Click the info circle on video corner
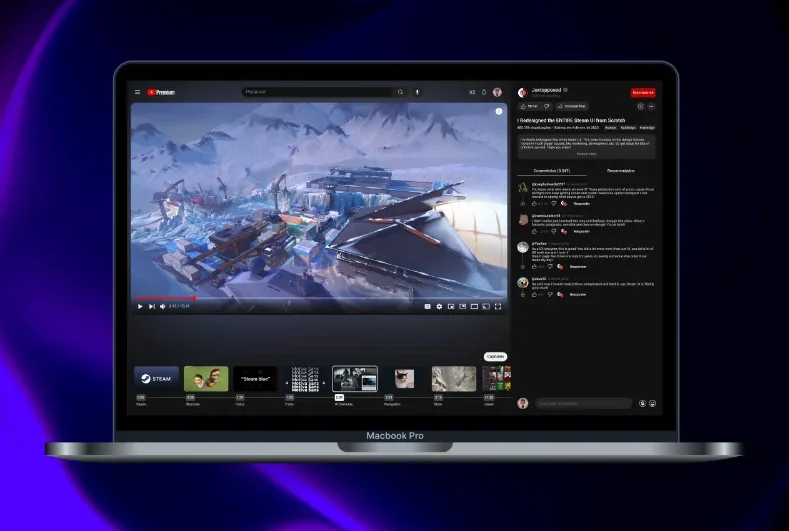Image resolution: width=789 pixels, height=531 pixels. (x=499, y=111)
